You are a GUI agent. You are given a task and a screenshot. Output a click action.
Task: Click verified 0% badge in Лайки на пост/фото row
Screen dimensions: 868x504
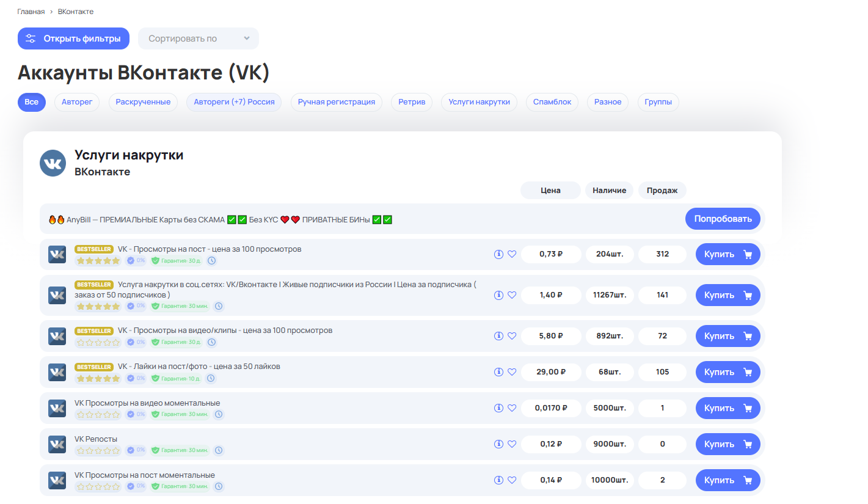136,378
